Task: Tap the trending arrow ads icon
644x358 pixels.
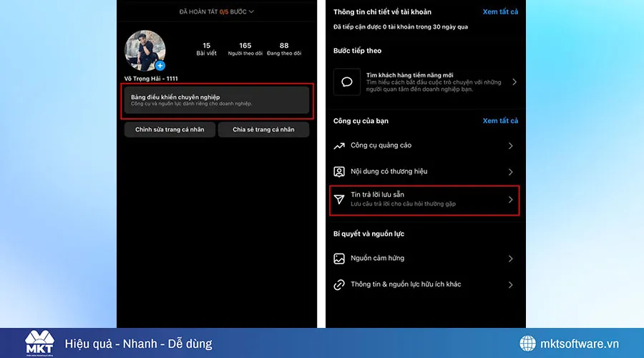Action: tap(339, 146)
